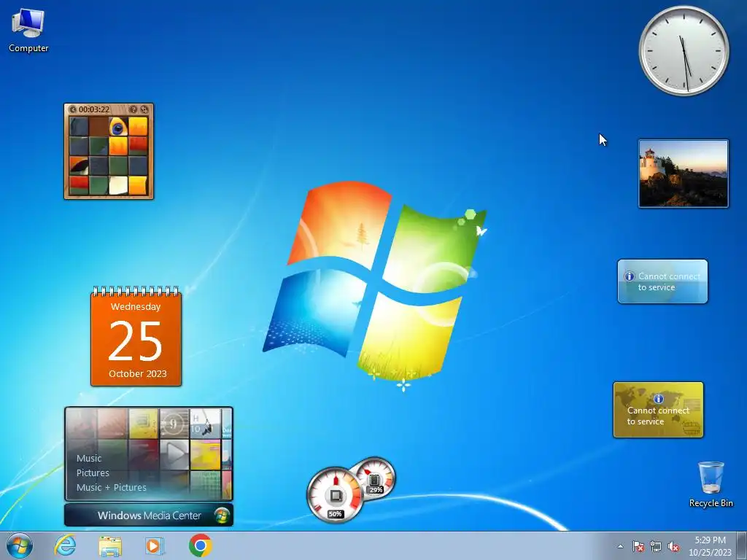
Task: Click the muted speaker volume tray icon
Action: pos(673,547)
